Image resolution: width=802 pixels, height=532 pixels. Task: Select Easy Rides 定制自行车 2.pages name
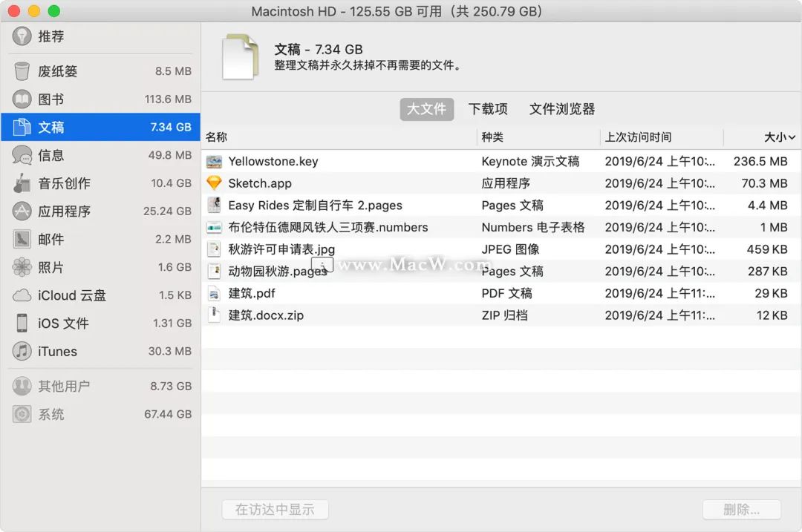click(315, 206)
